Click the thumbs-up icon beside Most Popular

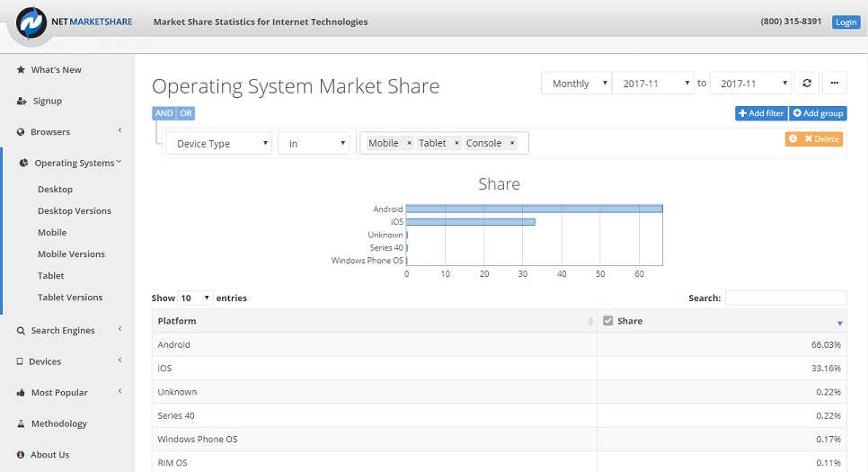click(21, 393)
